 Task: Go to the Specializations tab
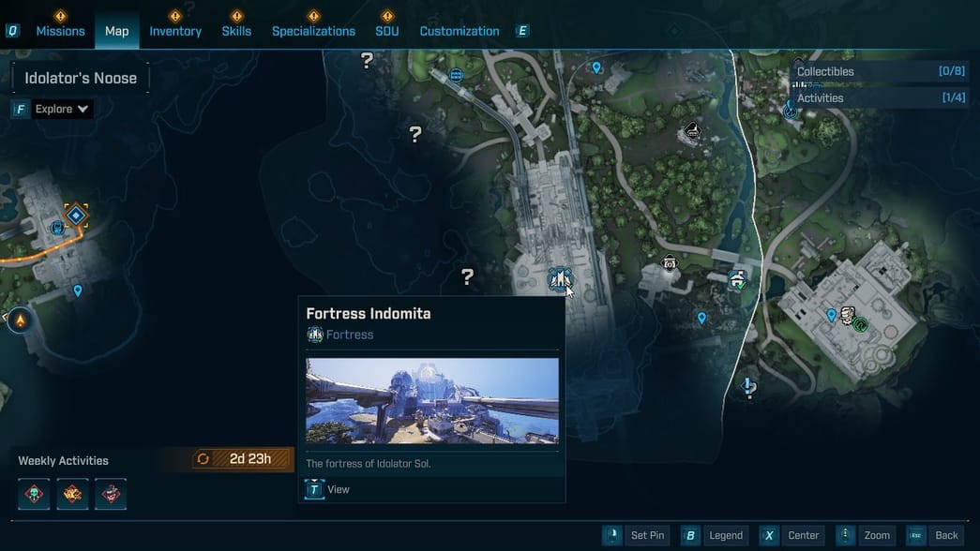[313, 31]
